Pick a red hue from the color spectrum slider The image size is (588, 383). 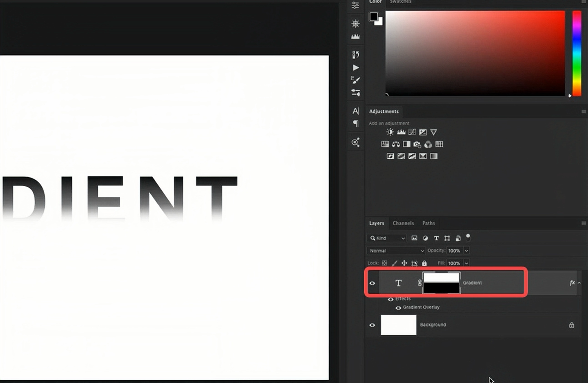pyautogui.click(x=577, y=15)
